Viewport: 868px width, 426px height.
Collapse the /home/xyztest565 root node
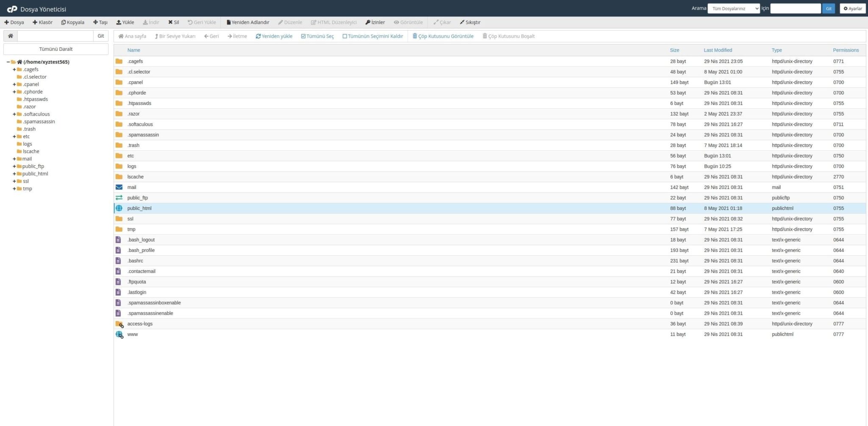[8, 62]
